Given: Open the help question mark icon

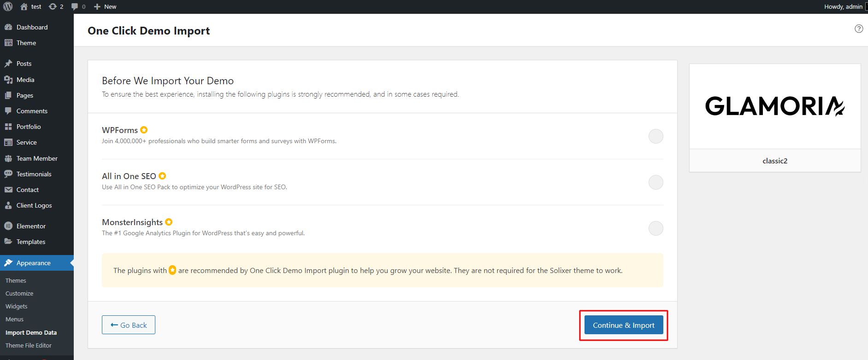Looking at the screenshot, I should 859,29.
